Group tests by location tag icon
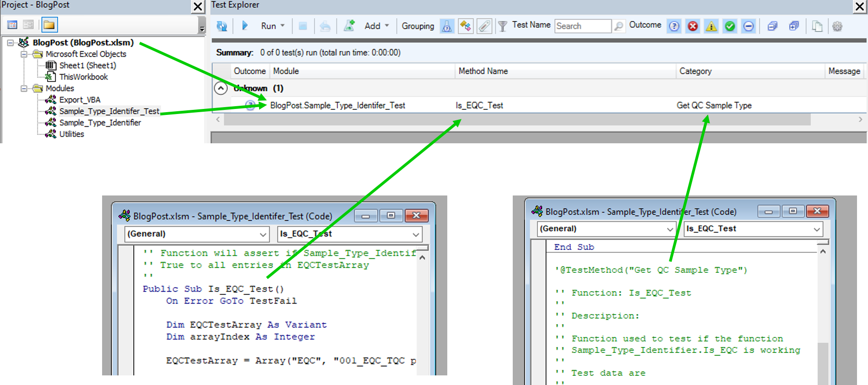The width and height of the screenshot is (868, 385). coord(484,26)
